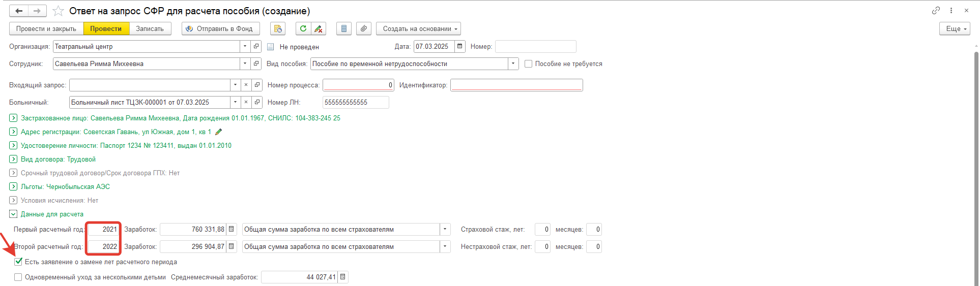The image size is (980, 286).
Task: Add document to favorites with star icon
Action: pyautogui.click(x=59, y=11)
